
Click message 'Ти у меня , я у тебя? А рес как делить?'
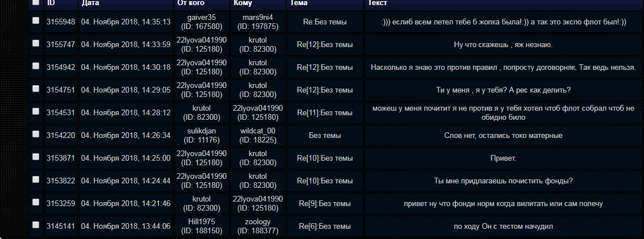[503, 90]
